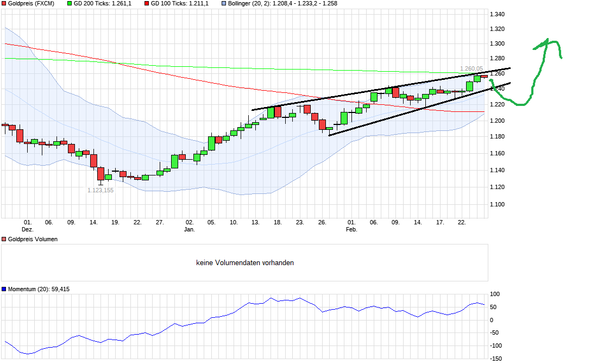
Task: Click the 'Feb.' month label
Action: point(351,229)
